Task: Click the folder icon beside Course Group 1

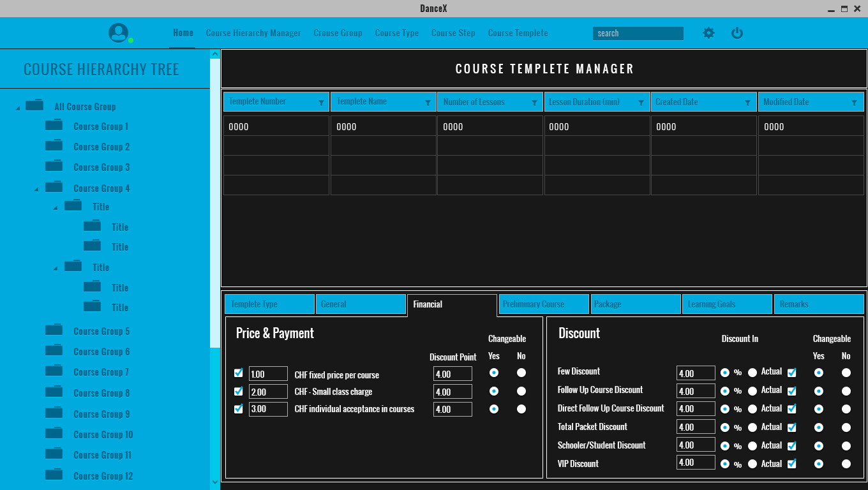Action: pyautogui.click(x=54, y=125)
